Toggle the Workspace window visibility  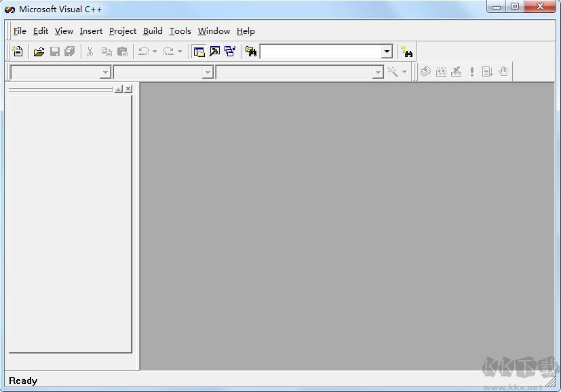(x=198, y=51)
